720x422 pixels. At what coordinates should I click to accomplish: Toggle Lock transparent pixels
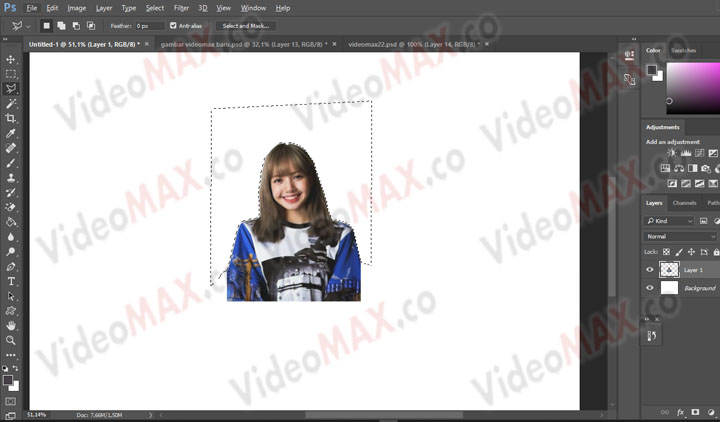coord(666,252)
